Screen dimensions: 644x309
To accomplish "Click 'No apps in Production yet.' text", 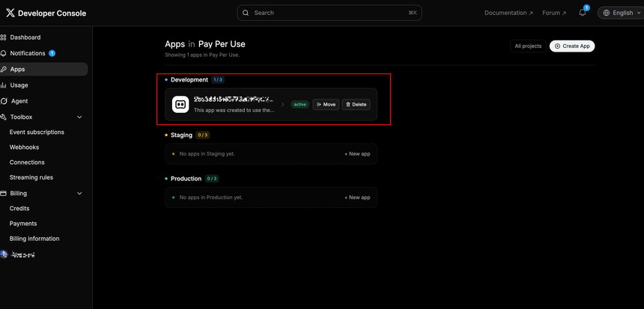I will pos(211,198).
